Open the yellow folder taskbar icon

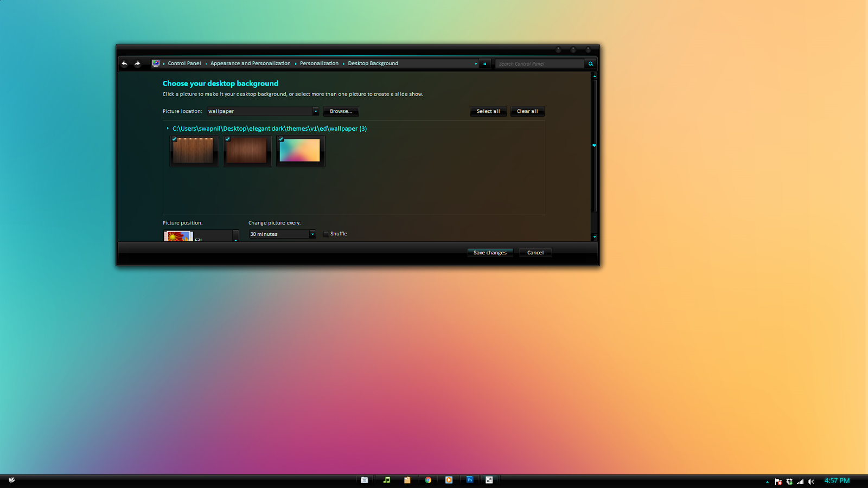(407, 480)
